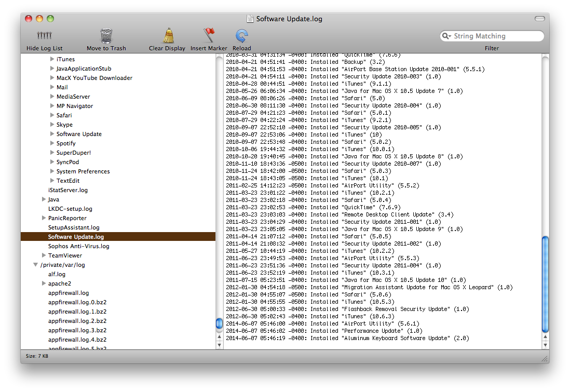
Task: Click log list scrollbar thumb
Action: (x=219, y=323)
